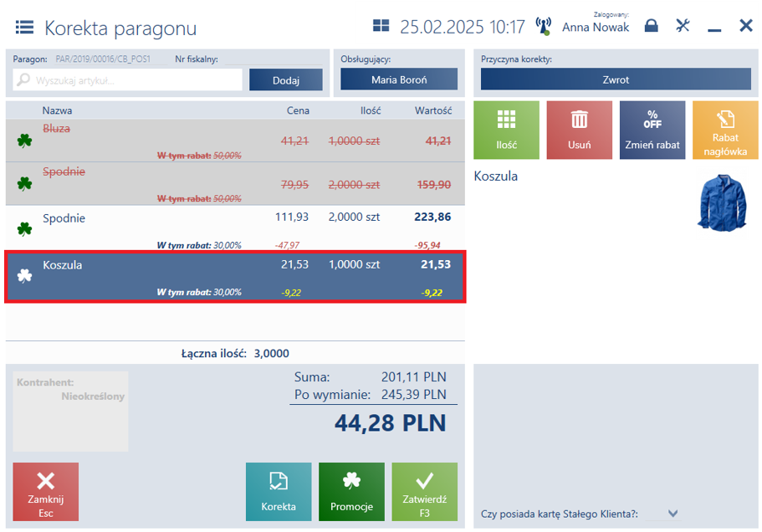Open Zmień rabat percent-off tile
The image size is (762, 532).
(x=652, y=130)
